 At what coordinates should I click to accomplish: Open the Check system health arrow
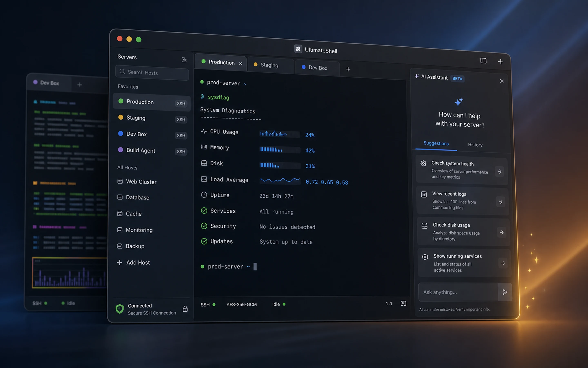pos(499,172)
